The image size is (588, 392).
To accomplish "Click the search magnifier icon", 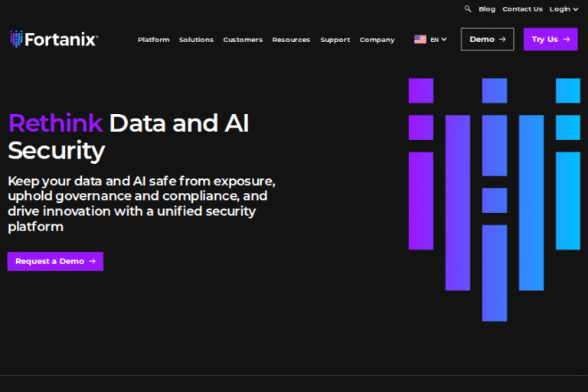I will coord(468,9).
